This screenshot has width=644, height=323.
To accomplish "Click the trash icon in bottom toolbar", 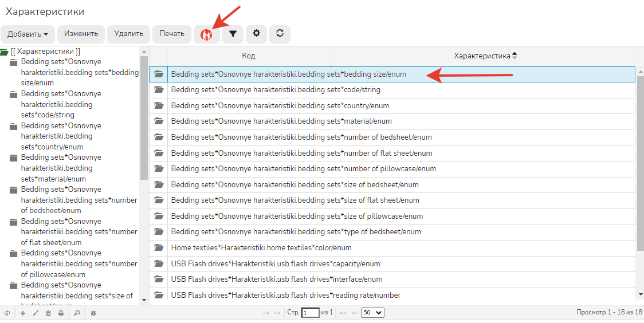I will click(x=48, y=313).
